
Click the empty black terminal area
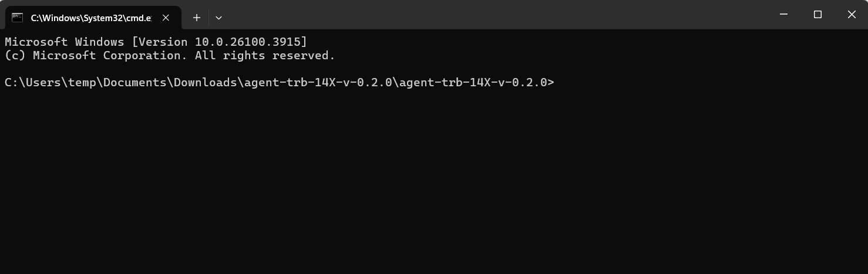[x=434, y=182]
